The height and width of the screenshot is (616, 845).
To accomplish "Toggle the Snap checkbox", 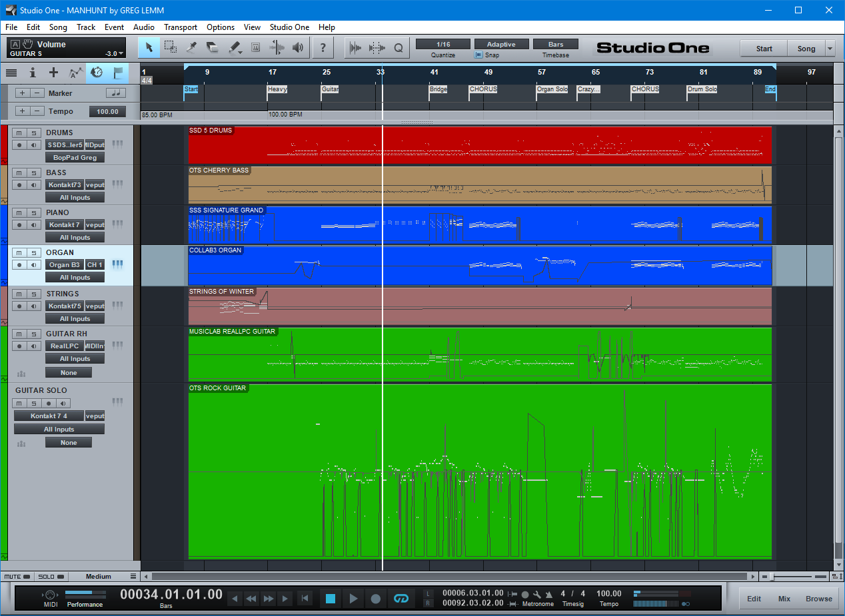I will [x=478, y=55].
